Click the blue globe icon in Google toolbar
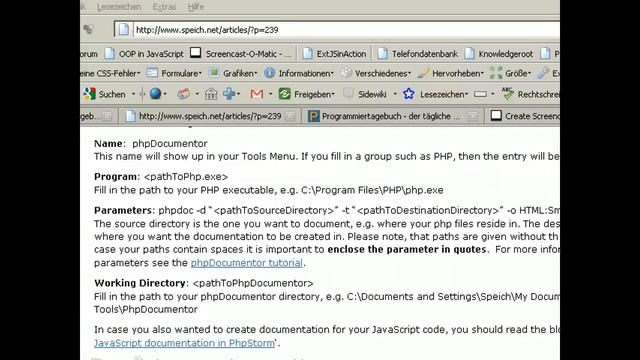The image size is (640, 360). click(x=155, y=94)
